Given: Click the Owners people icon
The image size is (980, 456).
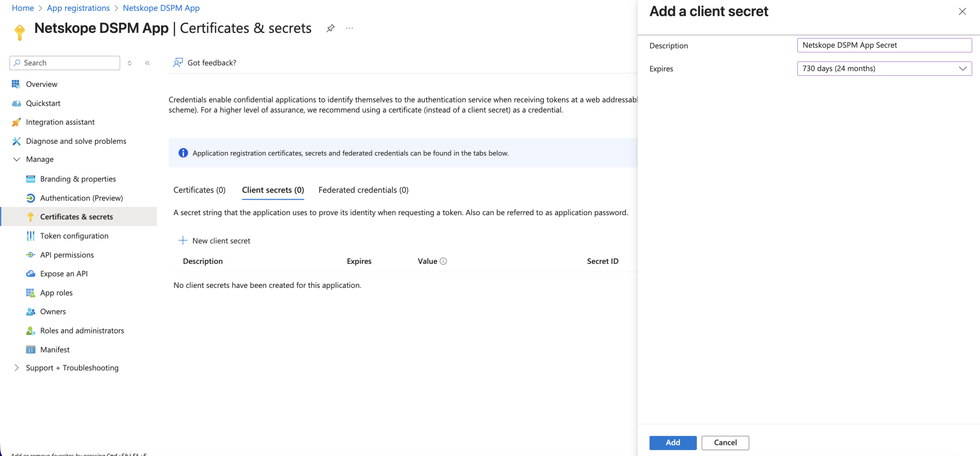Looking at the screenshot, I should (30, 311).
